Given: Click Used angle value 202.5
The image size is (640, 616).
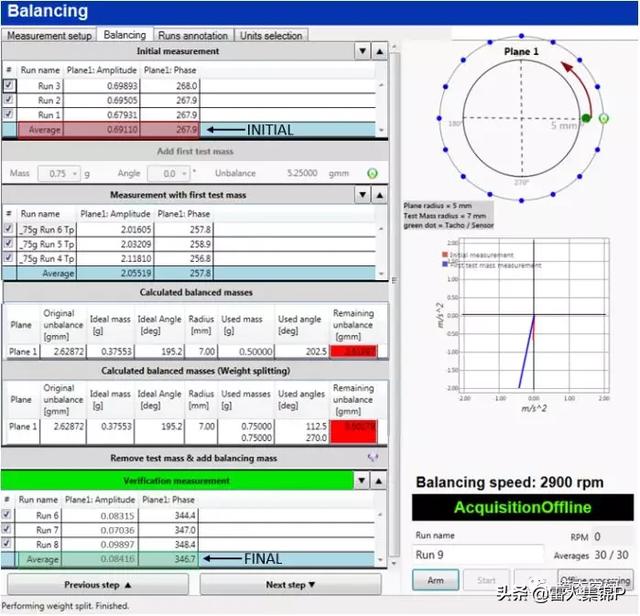Looking at the screenshot, I should [316, 351].
